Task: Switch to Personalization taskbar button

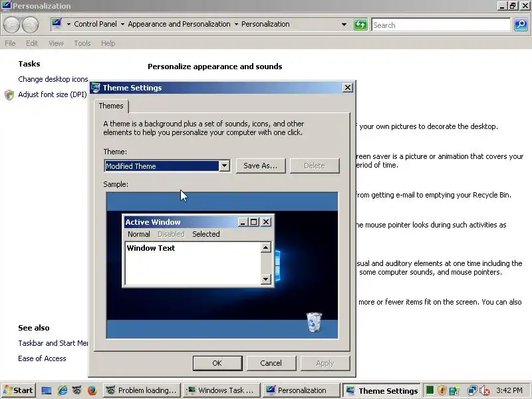Action: tap(301, 390)
